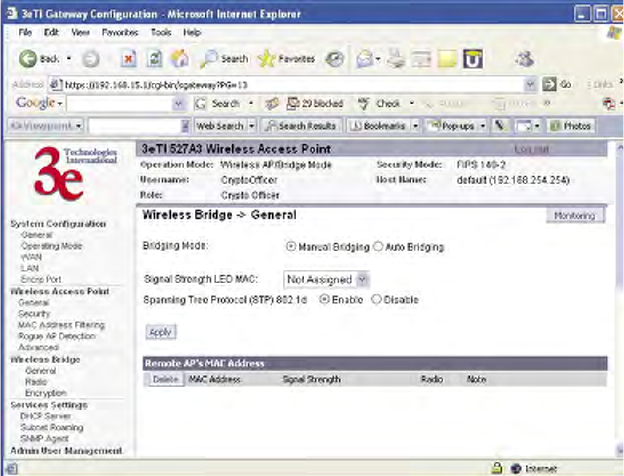Select STP Enable radio button
624x476 pixels.
click(x=324, y=299)
